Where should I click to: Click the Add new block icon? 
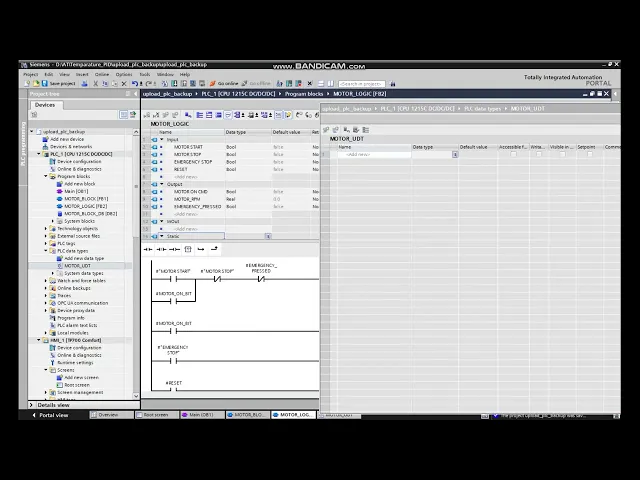60,184
